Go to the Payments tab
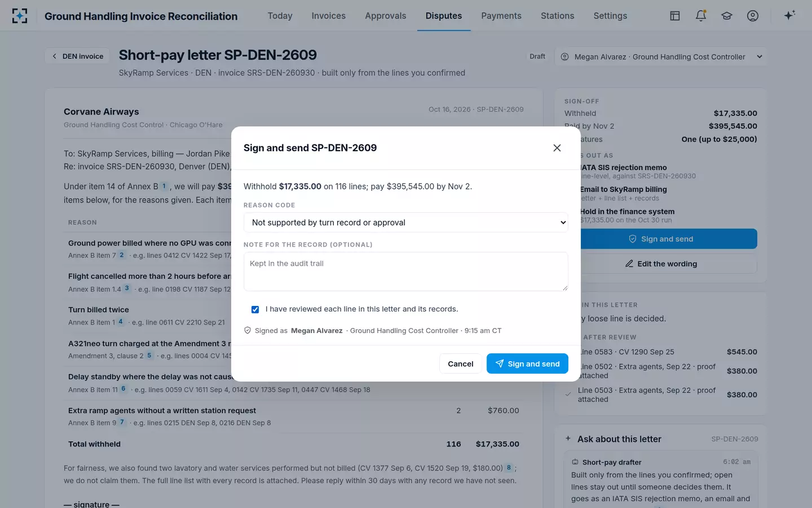 point(501,16)
